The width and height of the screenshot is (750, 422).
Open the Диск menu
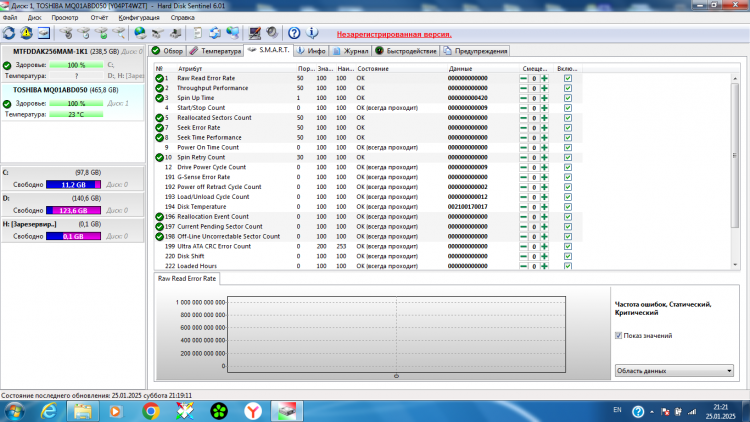coord(34,17)
